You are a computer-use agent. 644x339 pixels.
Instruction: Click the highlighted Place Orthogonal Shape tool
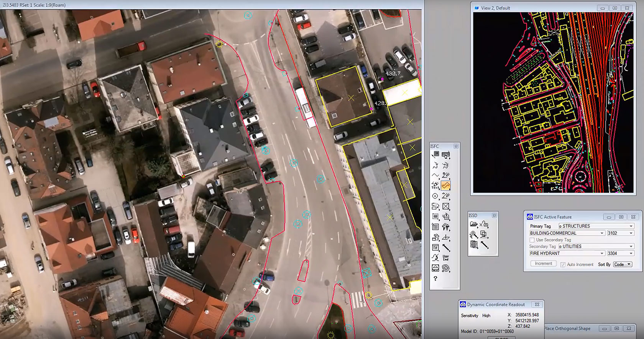coord(445,185)
